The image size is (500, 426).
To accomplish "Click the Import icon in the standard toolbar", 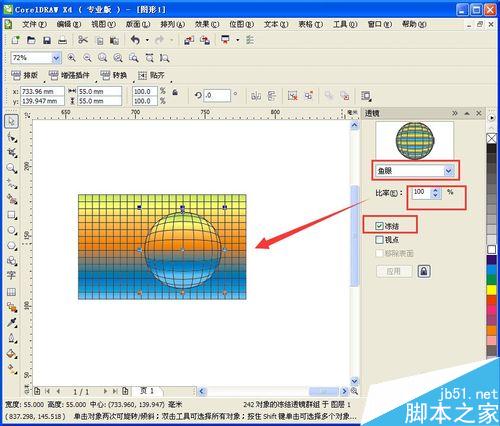I will click(189, 40).
